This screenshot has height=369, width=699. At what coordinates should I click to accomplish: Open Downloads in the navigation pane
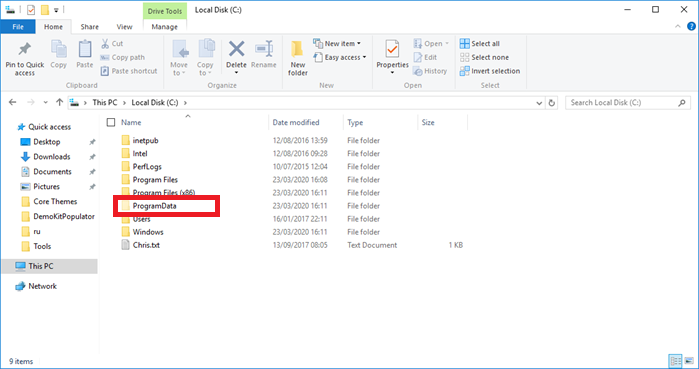[x=52, y=157]
